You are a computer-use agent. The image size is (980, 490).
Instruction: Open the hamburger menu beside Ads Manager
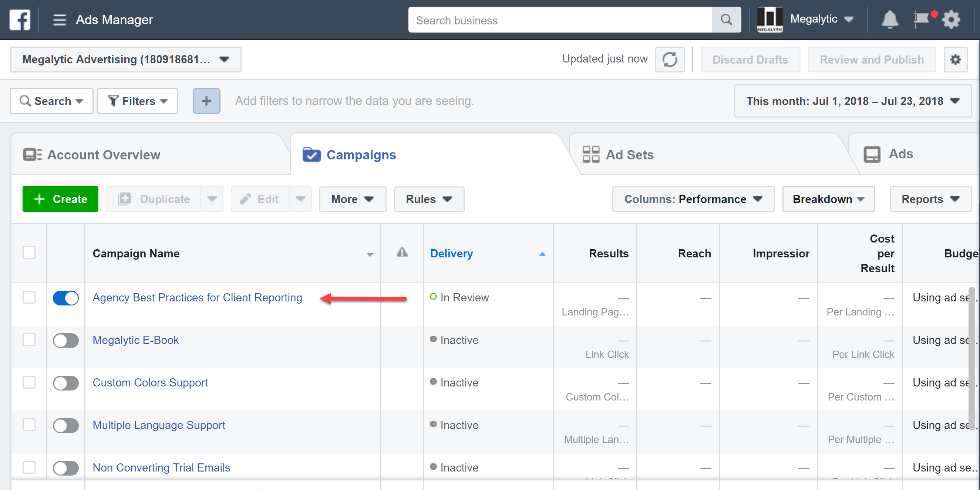click(59, 20)
